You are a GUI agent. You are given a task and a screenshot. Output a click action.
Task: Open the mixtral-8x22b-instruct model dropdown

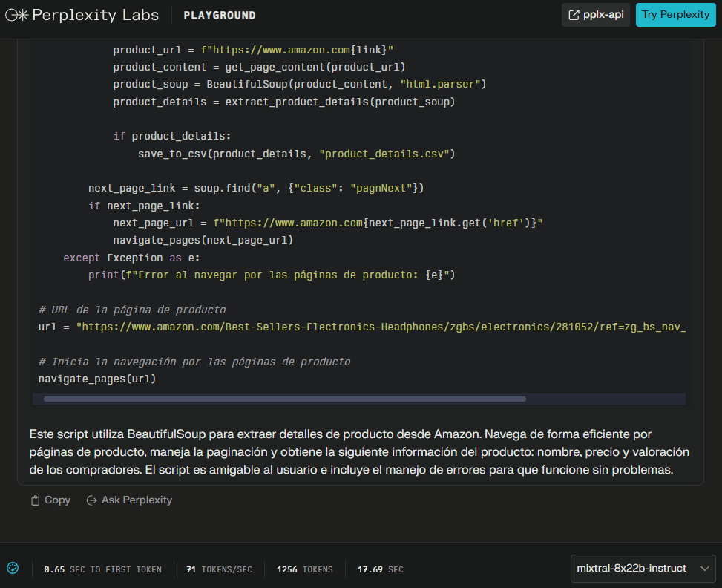click(x=643, y=569)
